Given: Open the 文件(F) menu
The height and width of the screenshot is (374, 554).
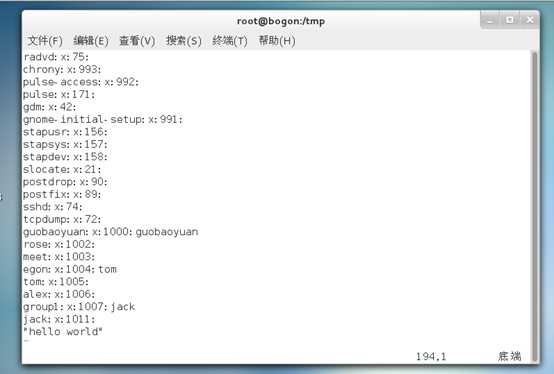Looking at the screenshot, I should (x=45, y=41).
